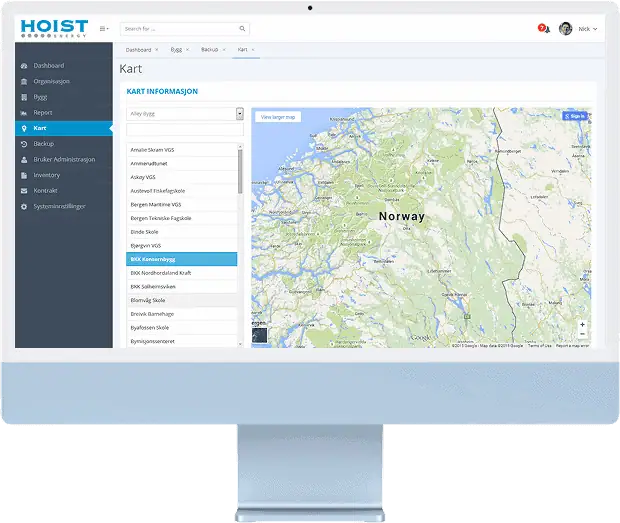The height and width of the screenshot is (523, 620).
Task: Click the Dashboard icon in the sidebar
Action: coord(24,66)
